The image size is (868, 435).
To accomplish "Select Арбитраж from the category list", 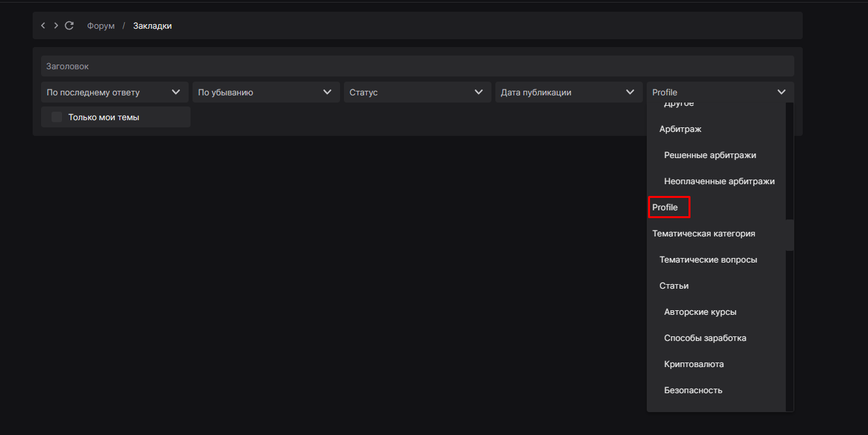I will pos(680,129).
